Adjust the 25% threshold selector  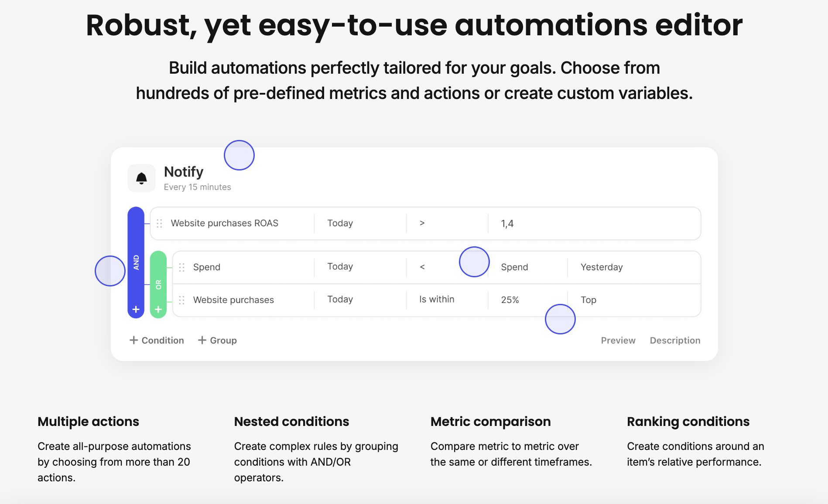tap(510, 300)
